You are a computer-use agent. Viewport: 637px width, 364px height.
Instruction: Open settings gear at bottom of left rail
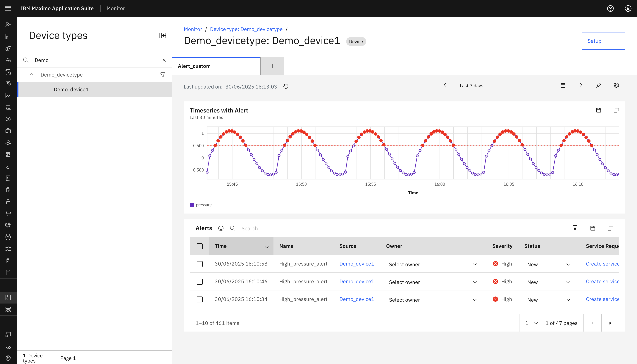8,358
